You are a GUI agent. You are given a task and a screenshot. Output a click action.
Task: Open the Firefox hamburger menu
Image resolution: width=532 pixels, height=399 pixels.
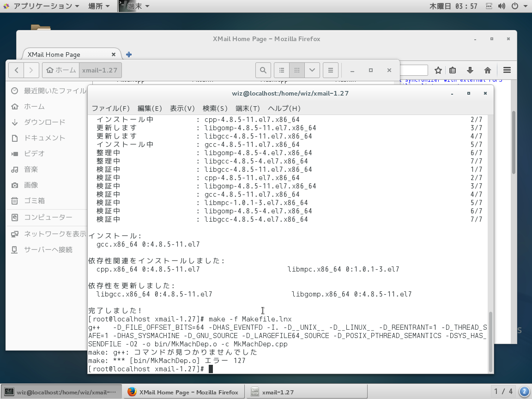(x=507, y=70)
